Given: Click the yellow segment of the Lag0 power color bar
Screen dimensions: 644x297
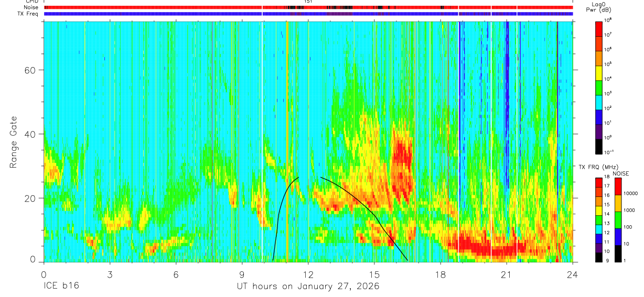Looking at the screenshot, I should tap(599, 72).
